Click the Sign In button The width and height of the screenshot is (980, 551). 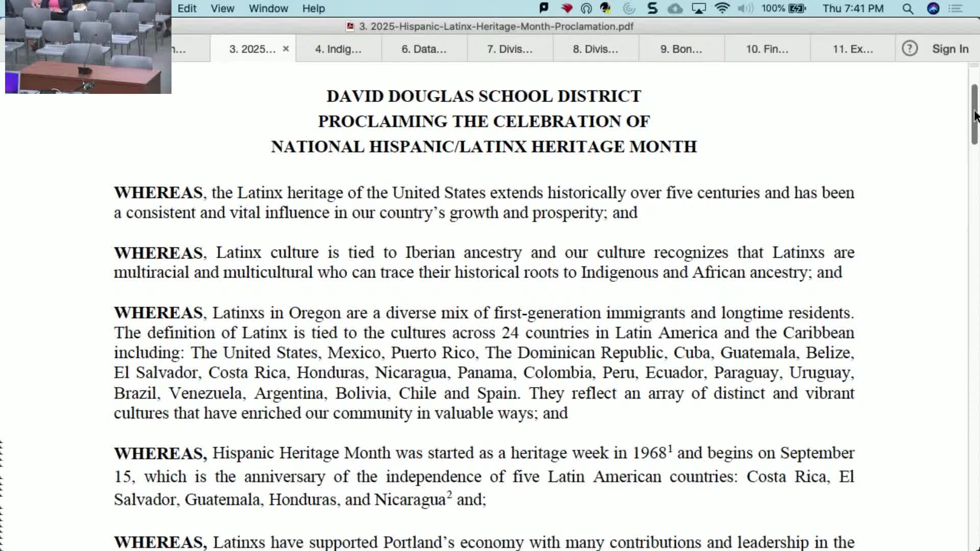click(x=950, y=48)
